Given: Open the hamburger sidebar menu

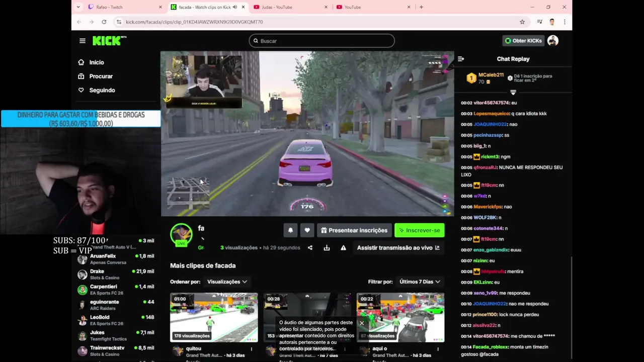Looking at the screenshot, I should tap(83, 41).
